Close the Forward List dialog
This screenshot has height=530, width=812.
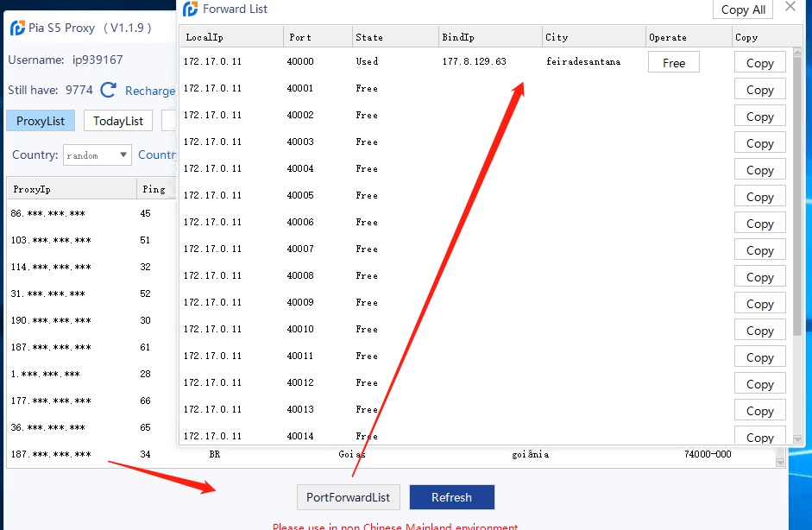(x=790, y=9)
